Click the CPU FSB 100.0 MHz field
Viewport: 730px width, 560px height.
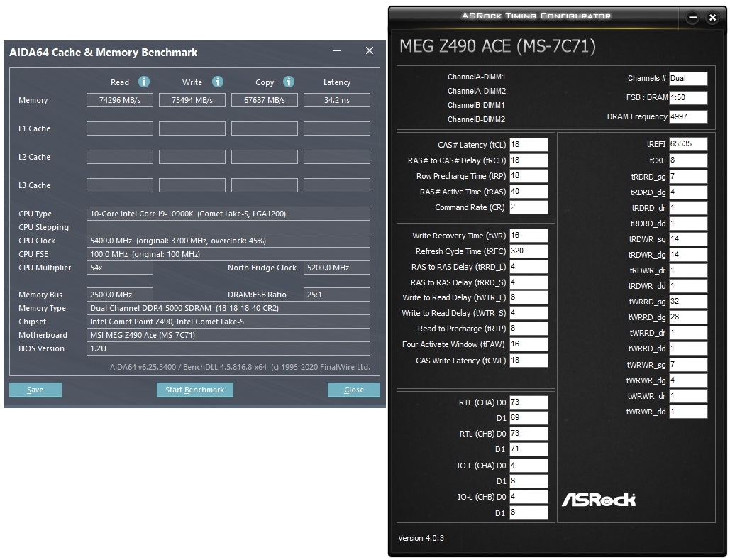(x=228, y=254)
